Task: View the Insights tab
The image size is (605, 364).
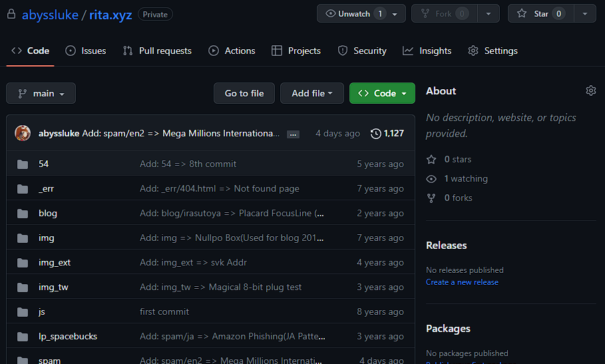Action: point(427,51)
